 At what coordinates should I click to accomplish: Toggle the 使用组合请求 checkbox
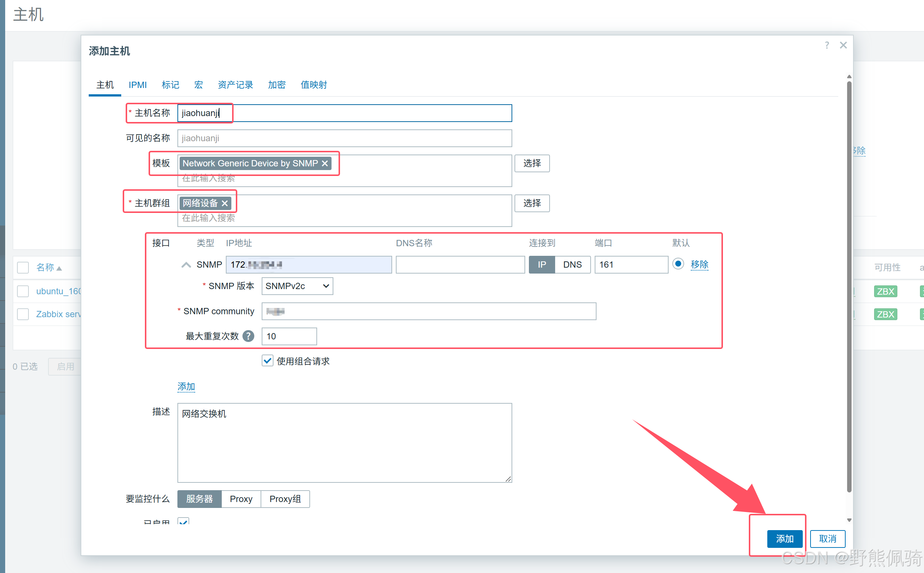pyautogui.click(x=268, y=361)
